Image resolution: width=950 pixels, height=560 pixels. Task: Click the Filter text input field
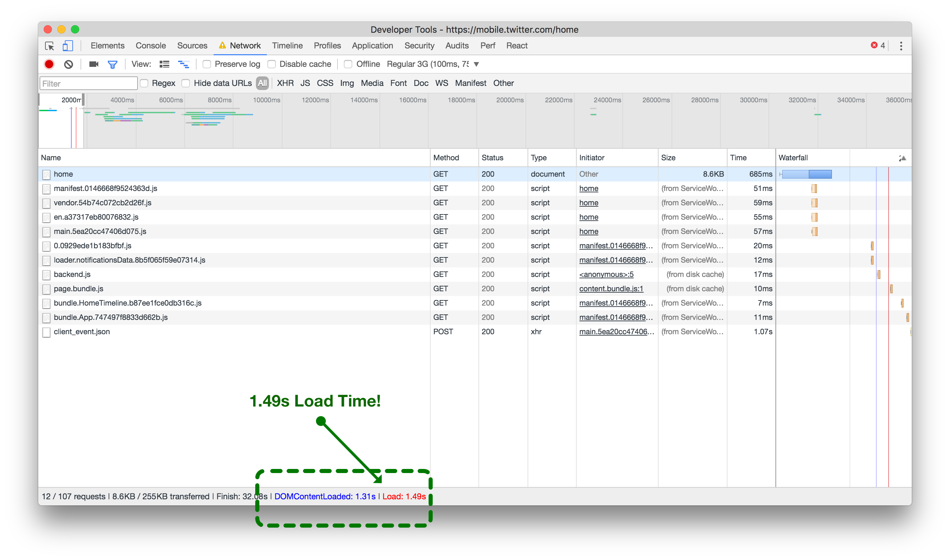click(88, 84)
